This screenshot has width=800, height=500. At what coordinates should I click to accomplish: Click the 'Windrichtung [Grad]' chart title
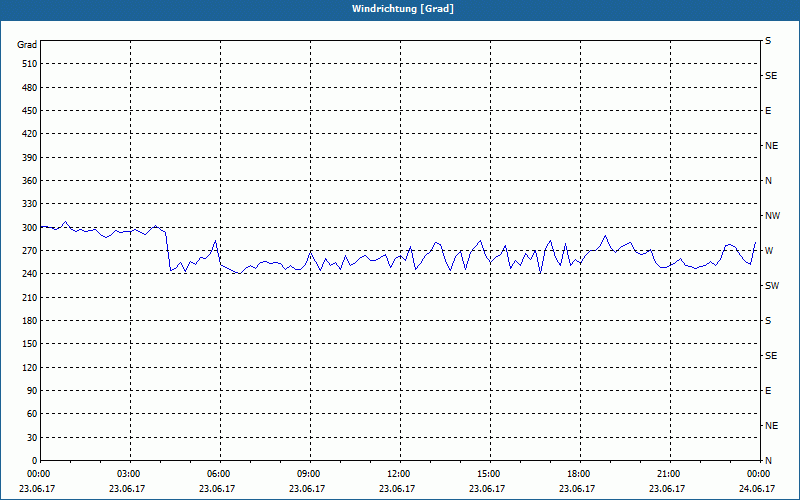coord(403,9)
